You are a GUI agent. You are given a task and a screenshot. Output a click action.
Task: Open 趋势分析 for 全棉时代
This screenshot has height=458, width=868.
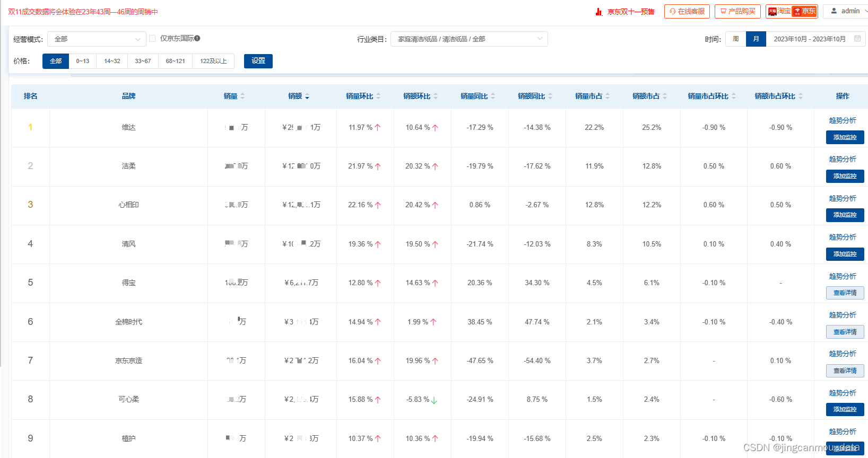(x=843, y=315)
